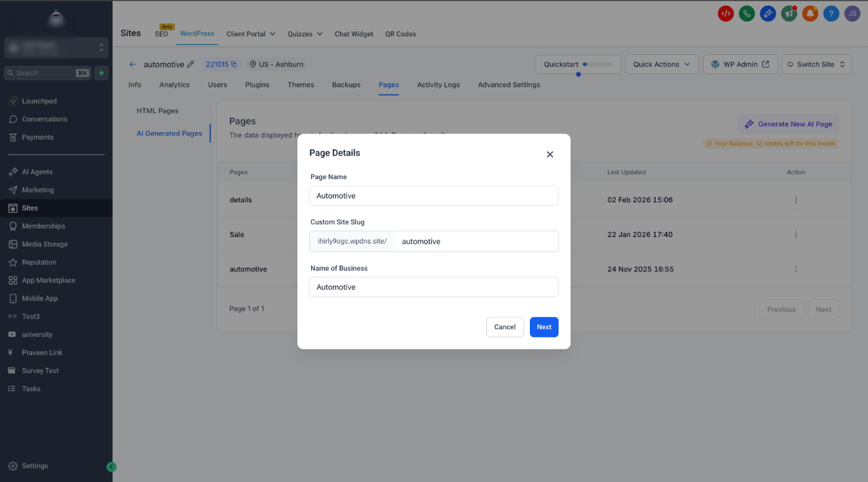Open the Info tab
Screen dimensions: 868x482
click(x=135, y=84)
